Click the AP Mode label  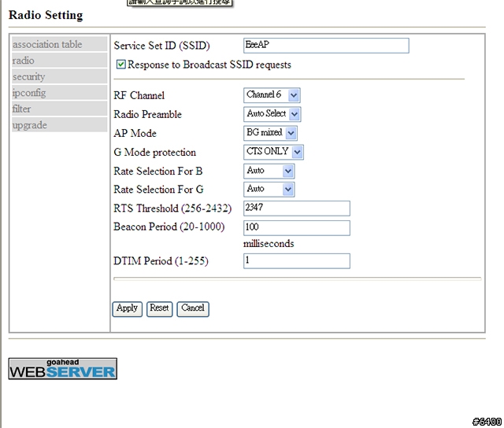click(x=135, y=133)
